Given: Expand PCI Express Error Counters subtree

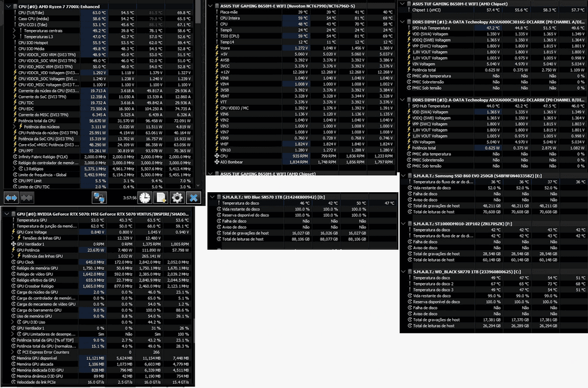Looking at the screenshot, I should click(13, 352).
